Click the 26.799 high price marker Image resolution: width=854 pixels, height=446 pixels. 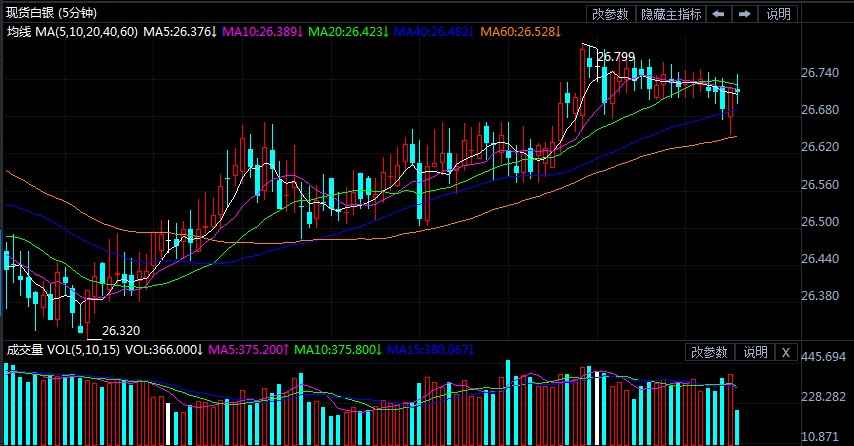coord(616,58)
